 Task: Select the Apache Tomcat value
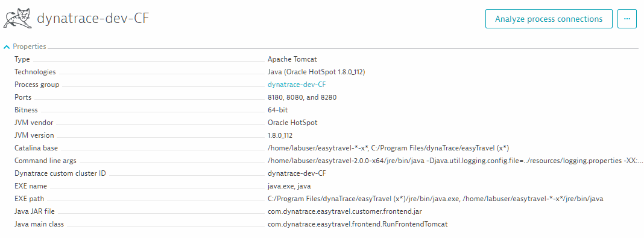click(292, 59)
